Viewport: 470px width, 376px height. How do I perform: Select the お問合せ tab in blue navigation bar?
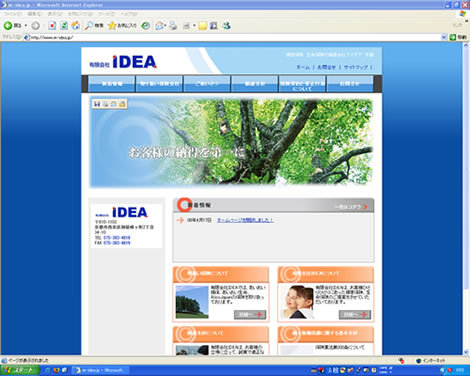pos(350,84)
